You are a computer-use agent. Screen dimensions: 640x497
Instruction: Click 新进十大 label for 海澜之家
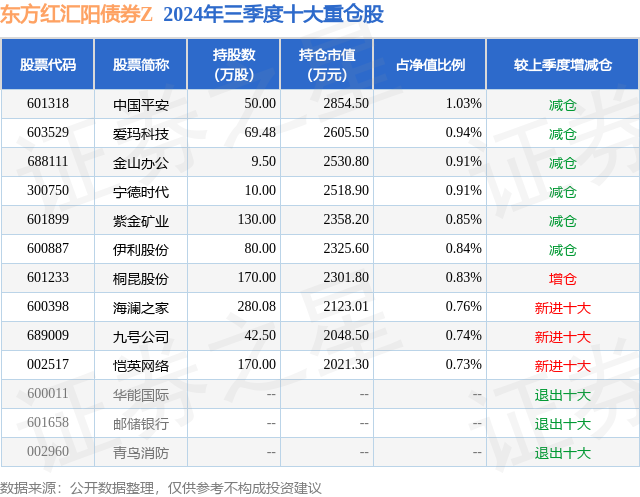[x=563, y=308]
